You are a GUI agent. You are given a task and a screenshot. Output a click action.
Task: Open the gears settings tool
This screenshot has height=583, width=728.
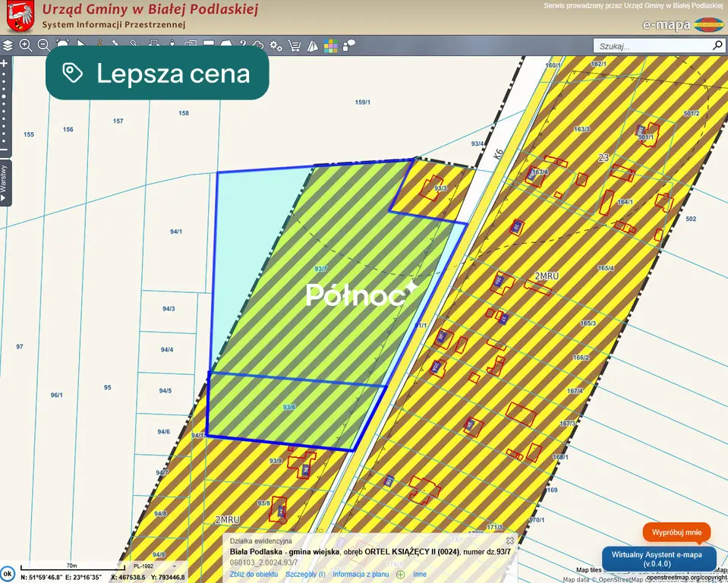pyautogui.click(x=276, y=46)
